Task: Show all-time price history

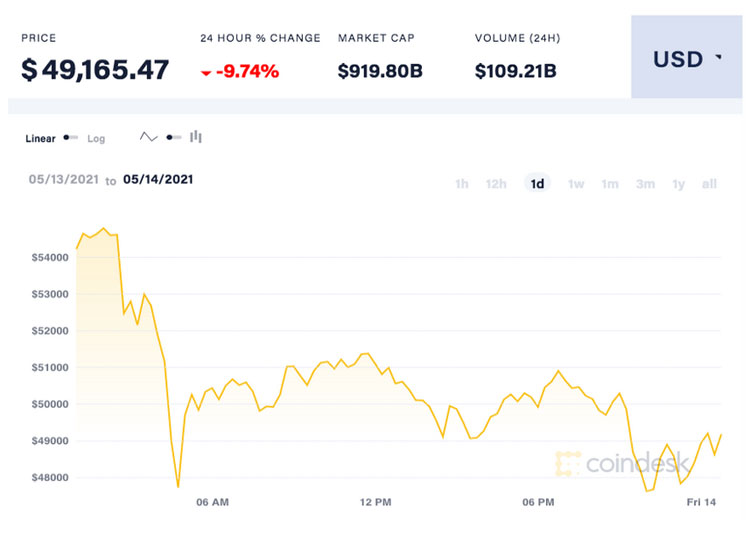Action: click(709, 184)
